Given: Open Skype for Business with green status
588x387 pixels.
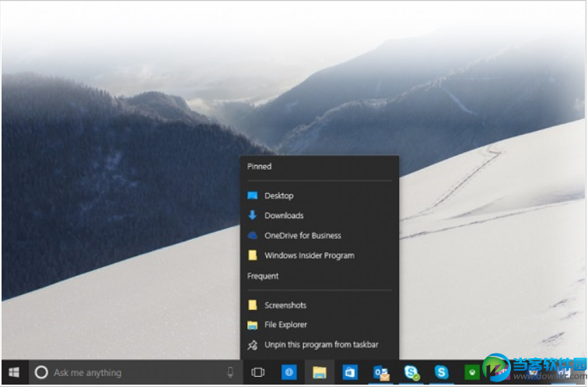Looking at the screenshot, I should point(411,372).
